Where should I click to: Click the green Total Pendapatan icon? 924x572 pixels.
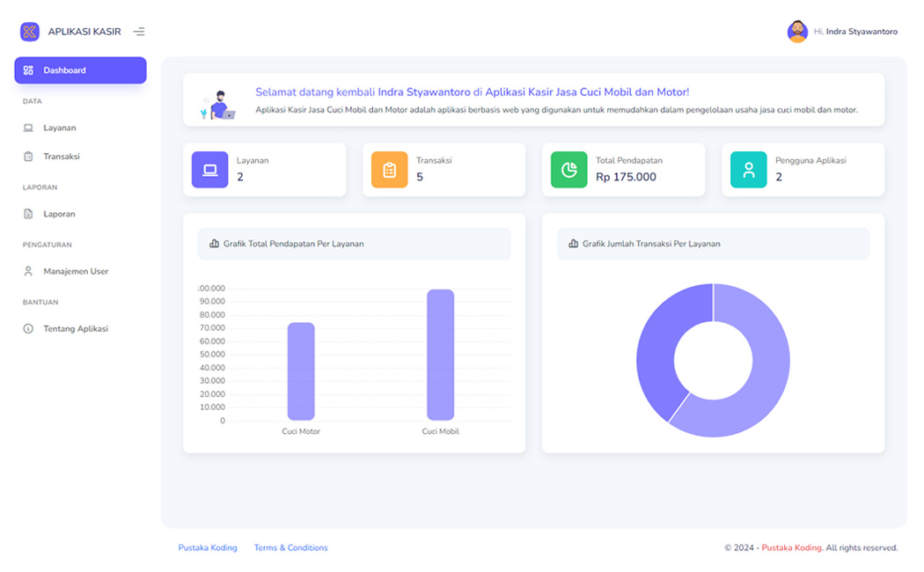coord(568,170)
